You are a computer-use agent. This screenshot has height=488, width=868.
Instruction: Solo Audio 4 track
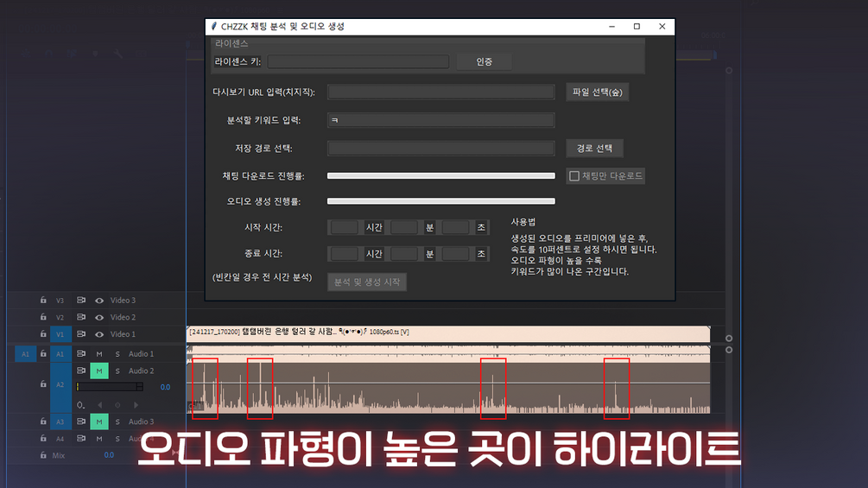point(117,439)
